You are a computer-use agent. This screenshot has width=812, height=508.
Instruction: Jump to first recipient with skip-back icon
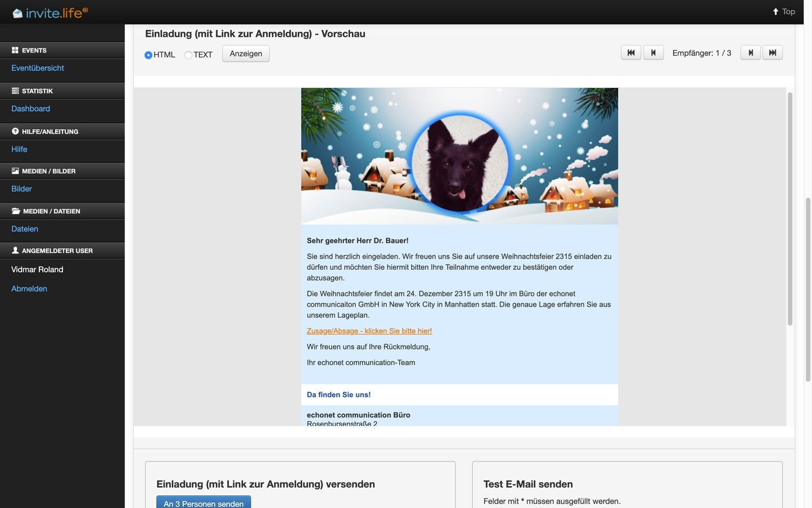[631, 52]
